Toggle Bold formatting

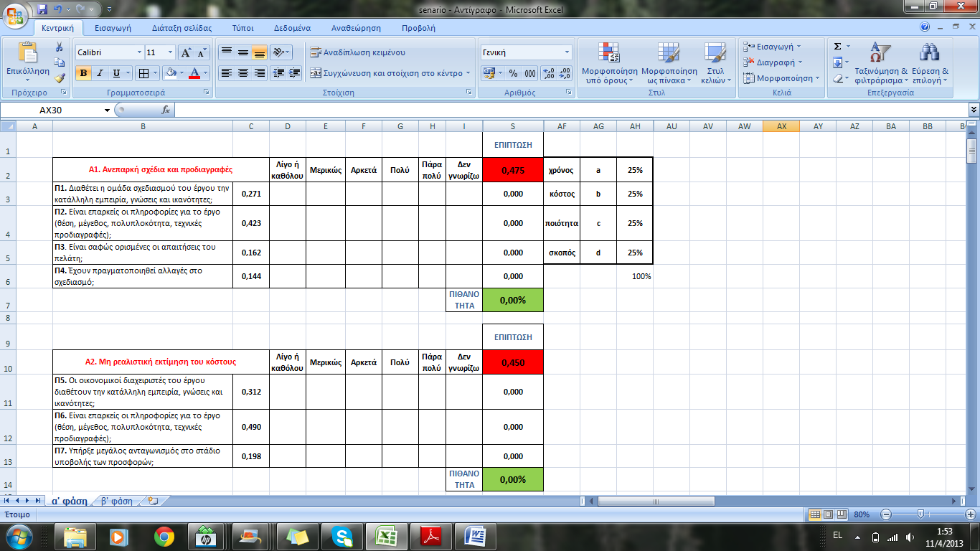tap(83, 73)
